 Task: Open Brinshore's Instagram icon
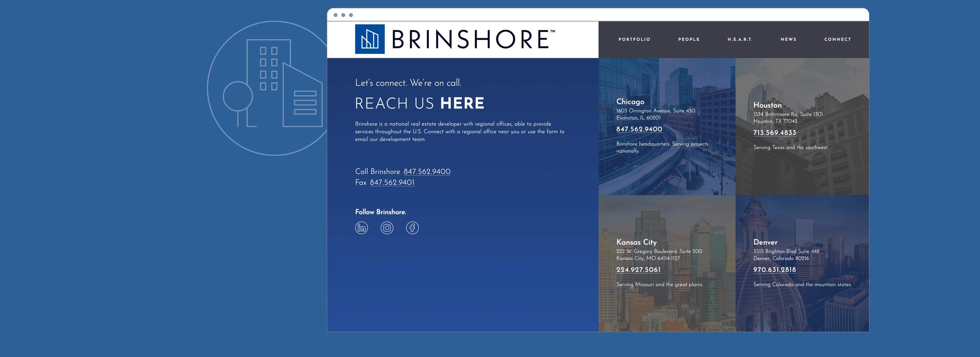(387, 228)
